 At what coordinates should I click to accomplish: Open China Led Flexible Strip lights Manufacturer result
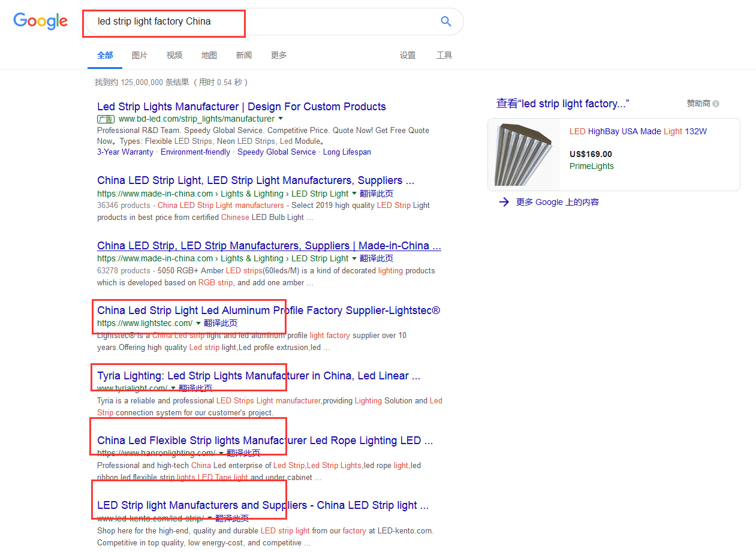click(265, 441)
